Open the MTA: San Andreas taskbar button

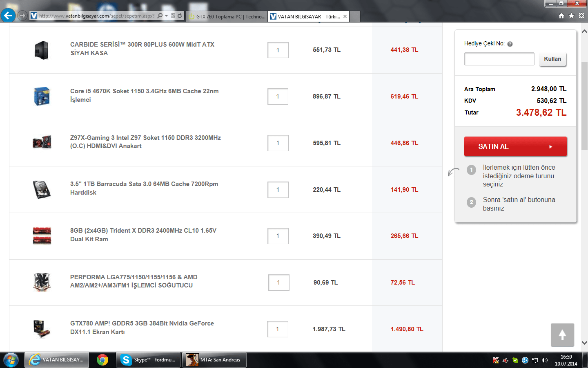point(214,360)
